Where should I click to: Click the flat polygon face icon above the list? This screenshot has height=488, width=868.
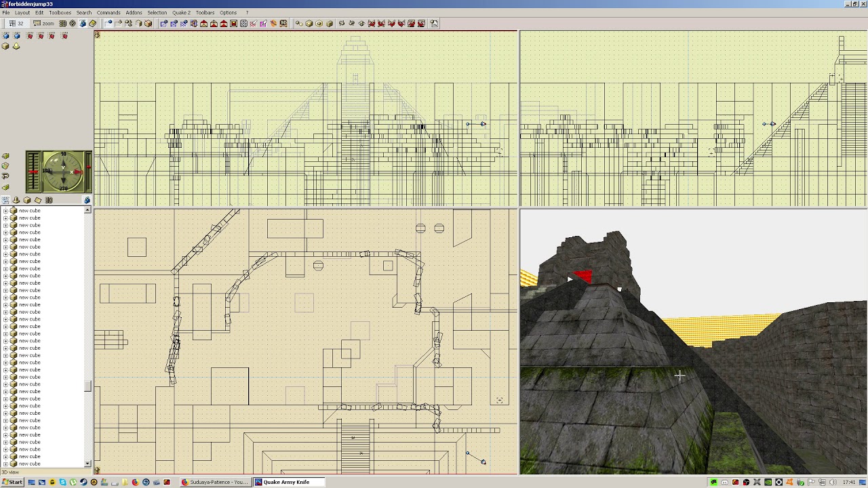(x=38, y=200)
